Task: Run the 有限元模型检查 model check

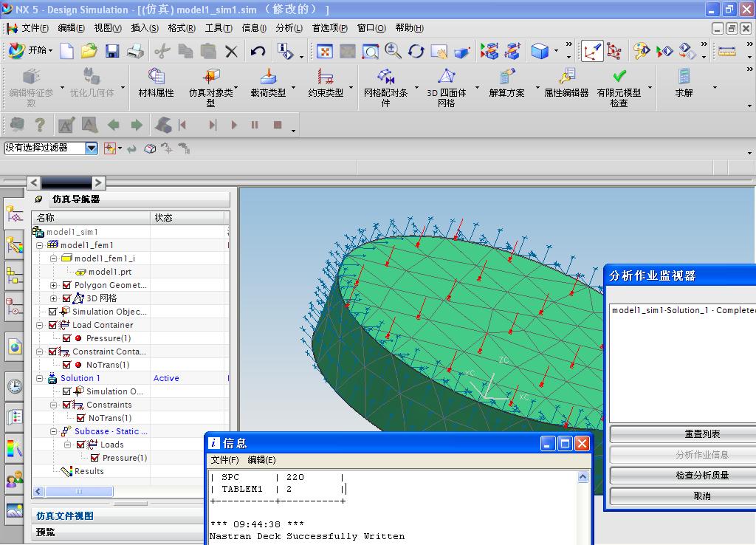Action: coord(619,77)
